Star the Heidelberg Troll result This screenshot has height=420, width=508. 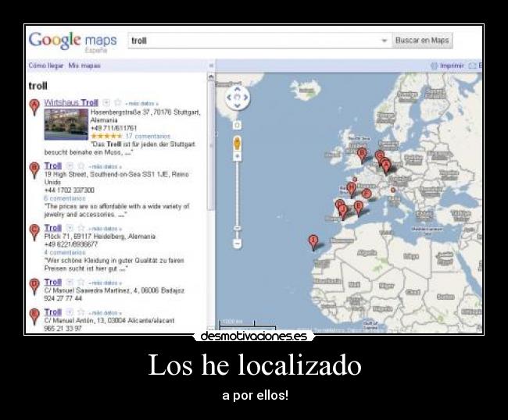point(81,228)
